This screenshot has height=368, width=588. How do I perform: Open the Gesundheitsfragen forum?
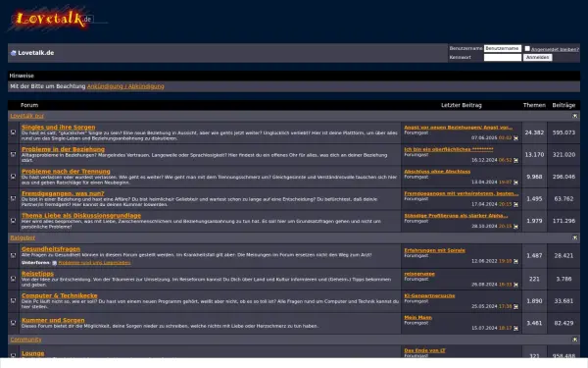click(x=51, y=249)
